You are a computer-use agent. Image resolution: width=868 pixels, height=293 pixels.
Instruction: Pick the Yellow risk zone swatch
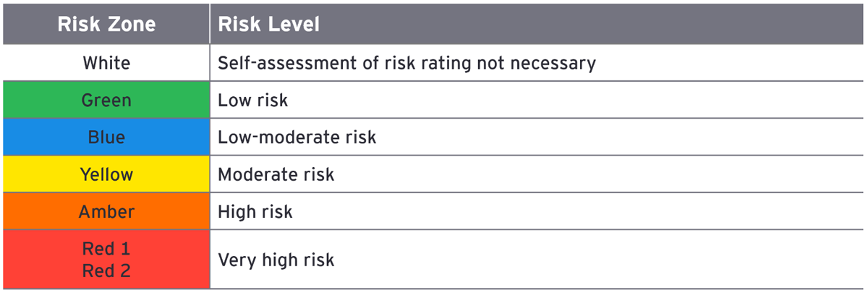coord(106,174)
